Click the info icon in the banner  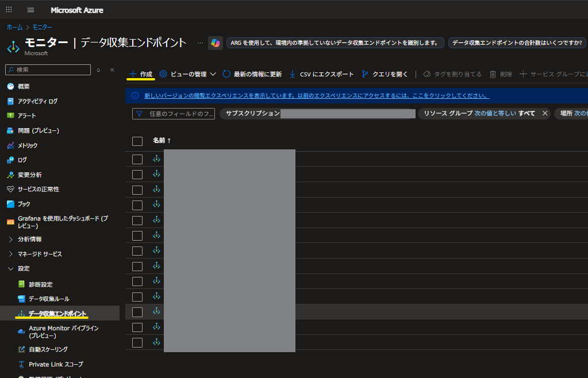click(x=135, y=95)
